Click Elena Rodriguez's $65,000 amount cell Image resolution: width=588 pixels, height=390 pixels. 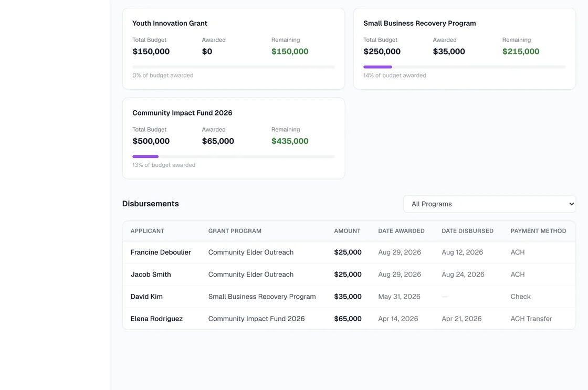click(348, 319)
